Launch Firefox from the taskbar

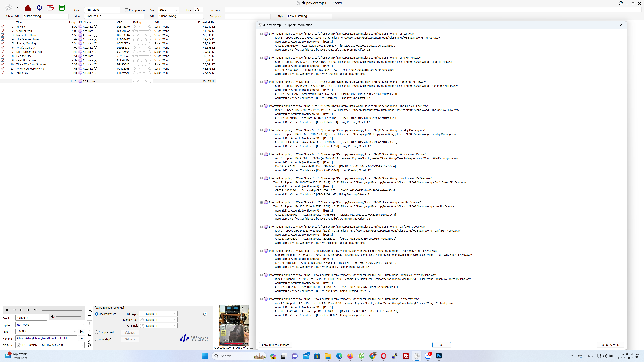pyautogui.click(x=350, y=356)
